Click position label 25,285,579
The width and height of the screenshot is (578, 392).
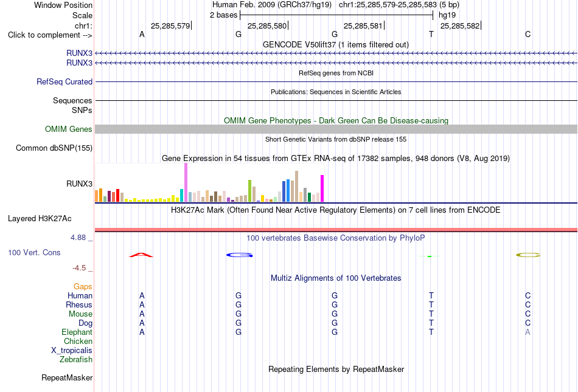tap(170, 26)
